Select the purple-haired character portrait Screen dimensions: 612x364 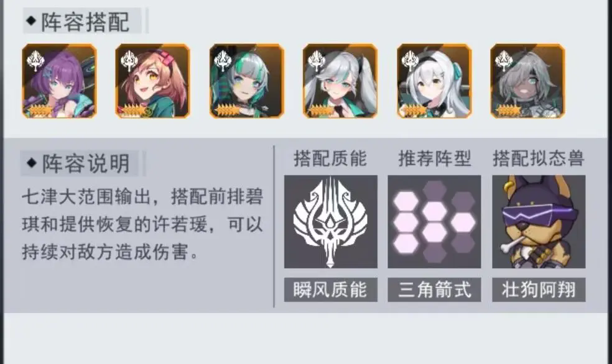(x=59, y=81)
